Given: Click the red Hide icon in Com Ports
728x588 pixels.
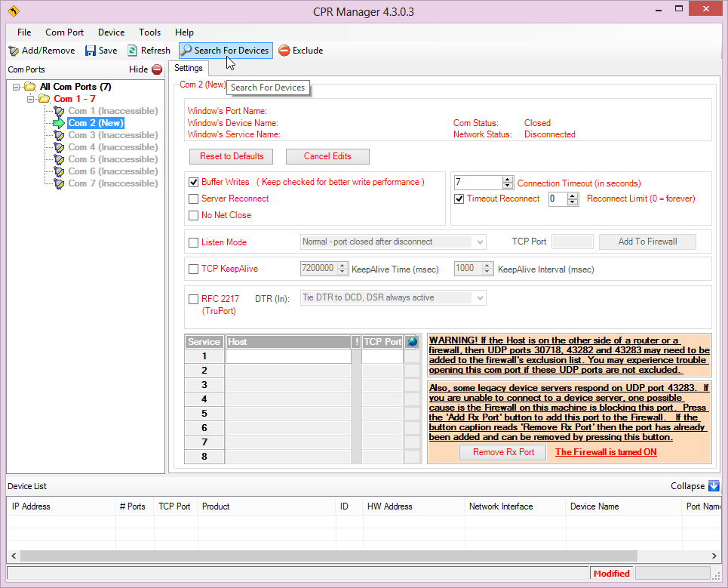Looking at the screenshot, I should tap(158, 69).
